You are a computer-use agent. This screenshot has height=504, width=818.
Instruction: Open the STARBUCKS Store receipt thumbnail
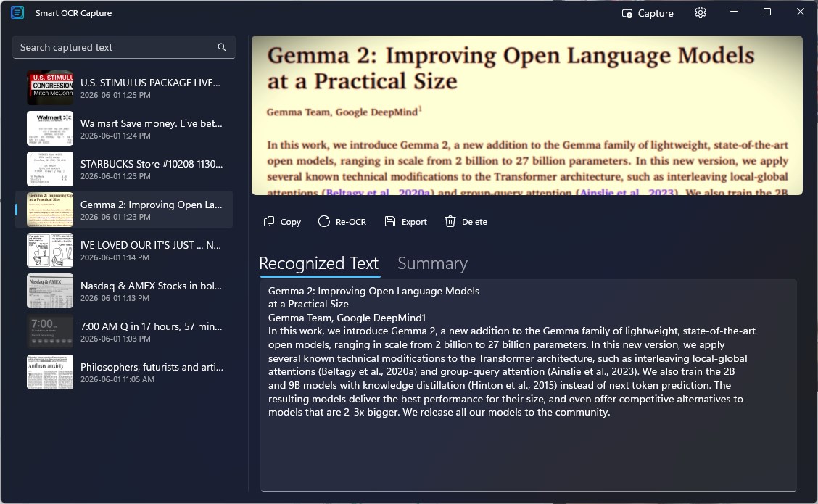[50, 169]
